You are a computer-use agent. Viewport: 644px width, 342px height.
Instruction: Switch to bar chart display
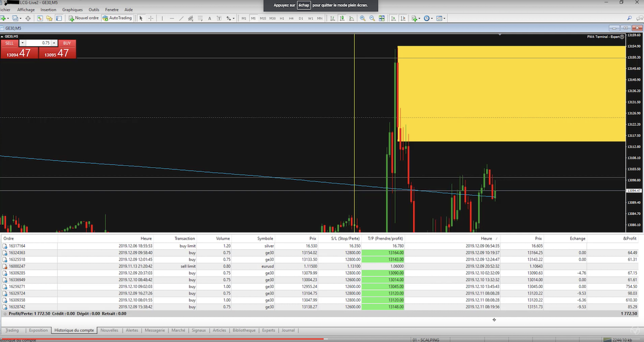click(332, 18)
